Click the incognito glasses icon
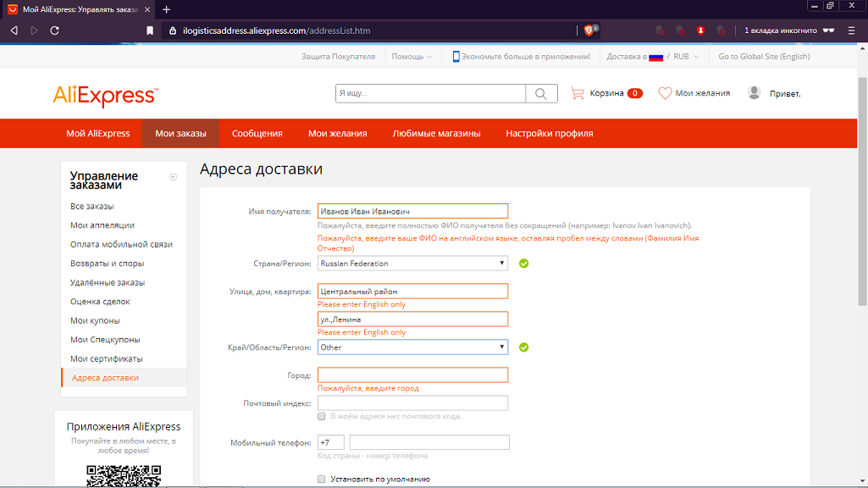 pos(829,30)
